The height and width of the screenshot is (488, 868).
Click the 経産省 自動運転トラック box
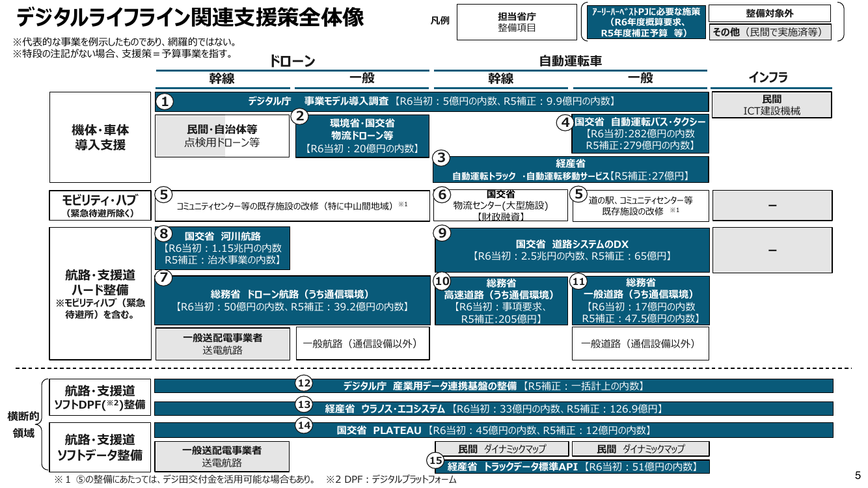pos(571,169)
